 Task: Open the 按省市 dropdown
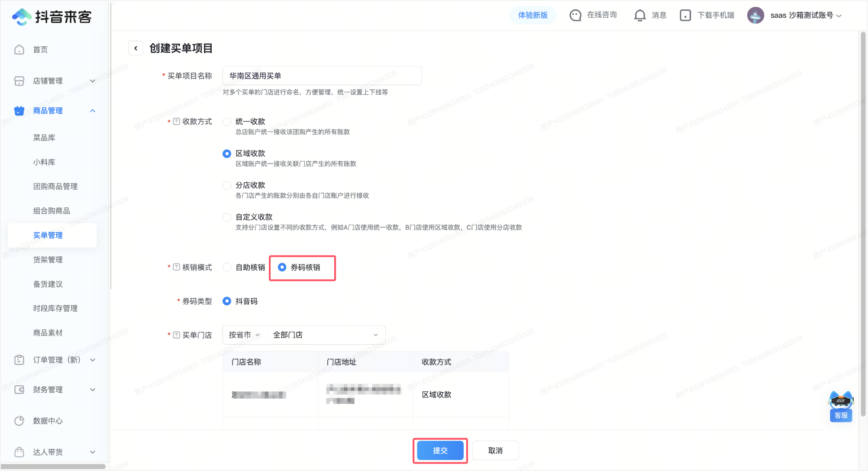[x=244, y=335]
